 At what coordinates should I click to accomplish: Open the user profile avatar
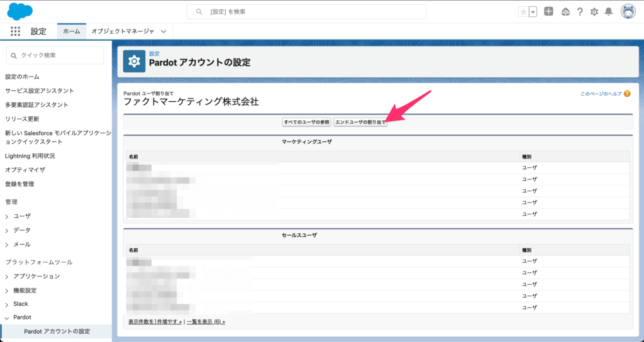click(628, 11)
